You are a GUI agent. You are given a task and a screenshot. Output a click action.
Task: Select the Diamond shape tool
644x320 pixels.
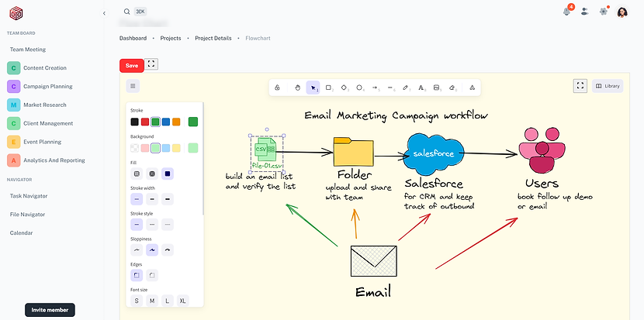[x=345, y=88]
